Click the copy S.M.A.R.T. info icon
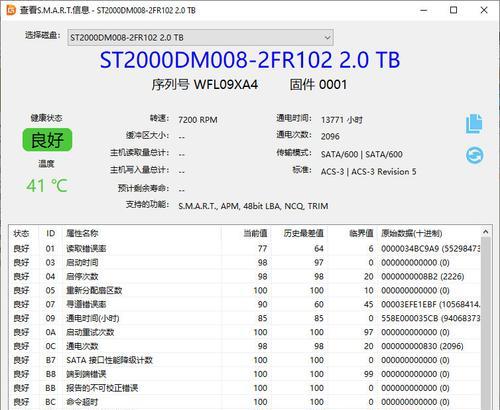Viewport: 500px width, 410px height. coord(474,124)
